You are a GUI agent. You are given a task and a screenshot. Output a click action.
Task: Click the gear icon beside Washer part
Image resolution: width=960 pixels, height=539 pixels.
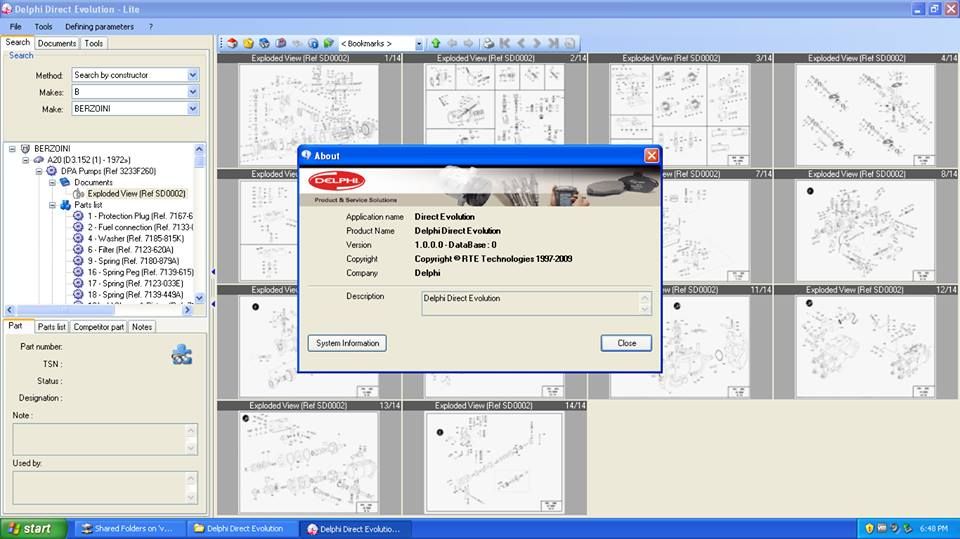[78, 238]
